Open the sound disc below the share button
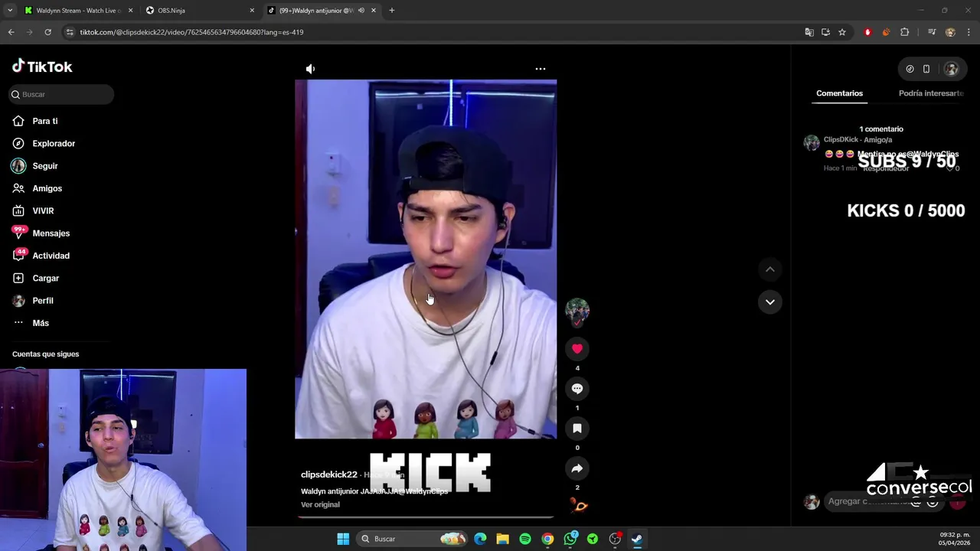Screen dimensions: 980x551 click(579, 505)
